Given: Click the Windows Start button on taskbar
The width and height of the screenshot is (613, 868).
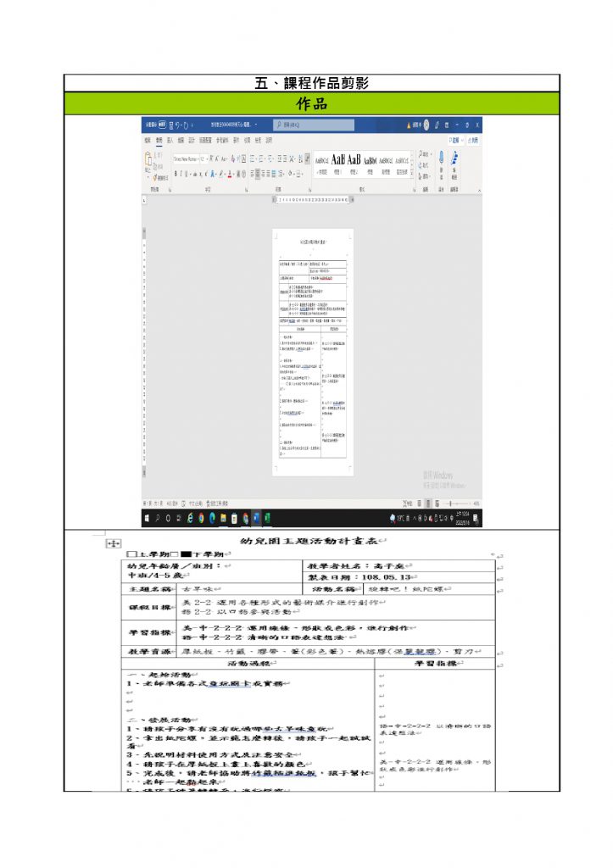Looking at the screenshot, I should (146, 518).
